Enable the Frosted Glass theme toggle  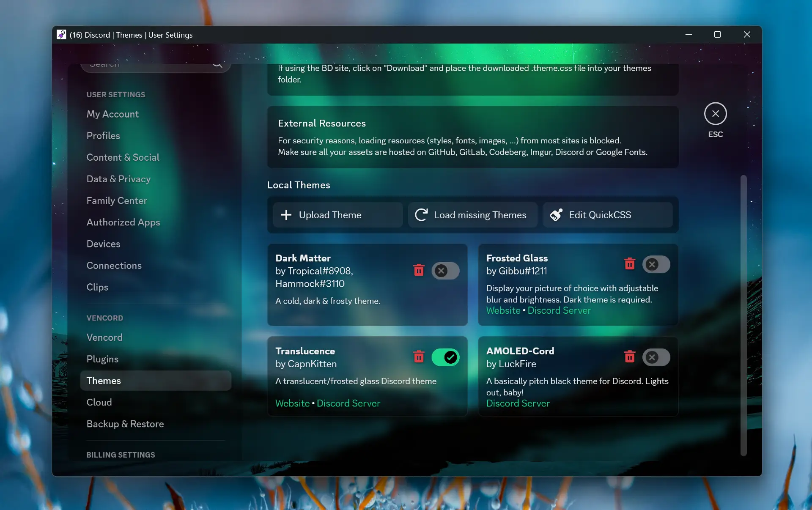[656, 264]
